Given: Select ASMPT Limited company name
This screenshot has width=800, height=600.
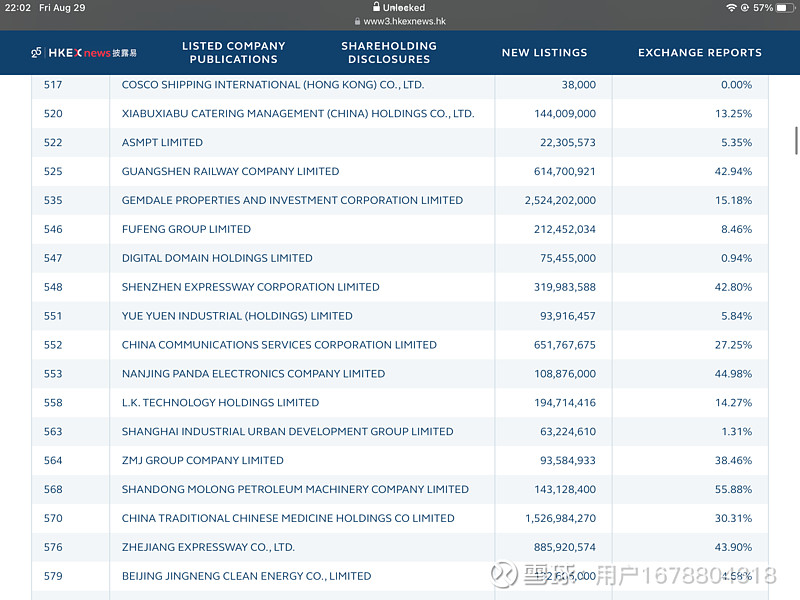Looking at the screenshot, I should (162, 142).
